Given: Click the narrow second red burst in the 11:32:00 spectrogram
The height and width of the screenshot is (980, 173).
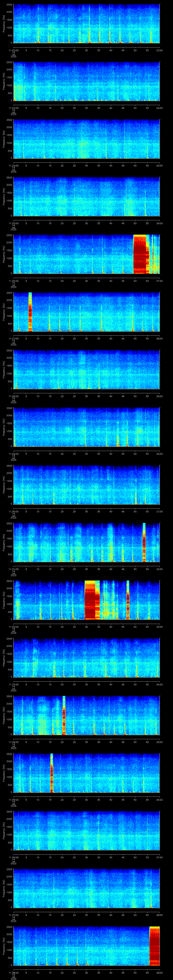Looking at the screenshot, I should (x=128, y=600).
